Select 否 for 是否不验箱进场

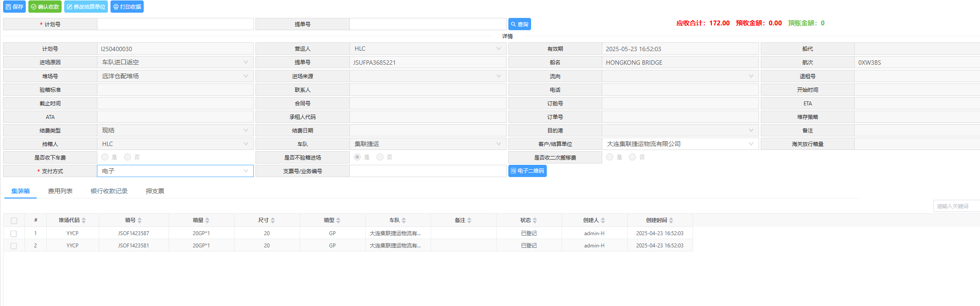(x=380, y=157)
